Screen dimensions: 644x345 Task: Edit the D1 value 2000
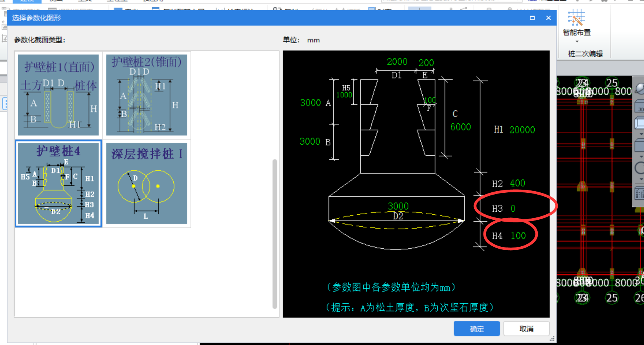[397, 62]
